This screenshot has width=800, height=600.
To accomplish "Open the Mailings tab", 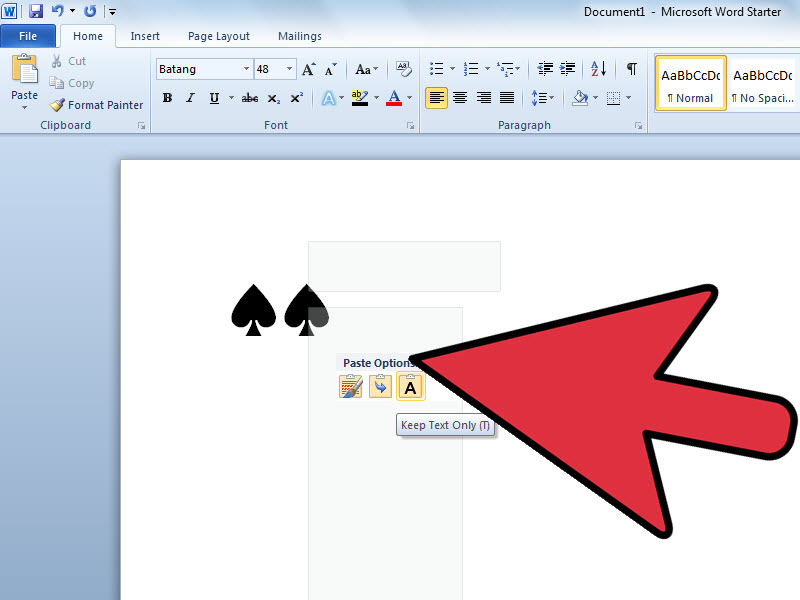I will [299, 36].
